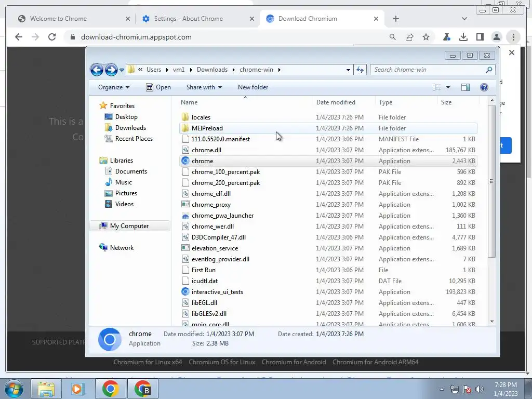Select My Computer in navigation pane
Viewport: 532px width, 399px height.
[x=129, y=226]
